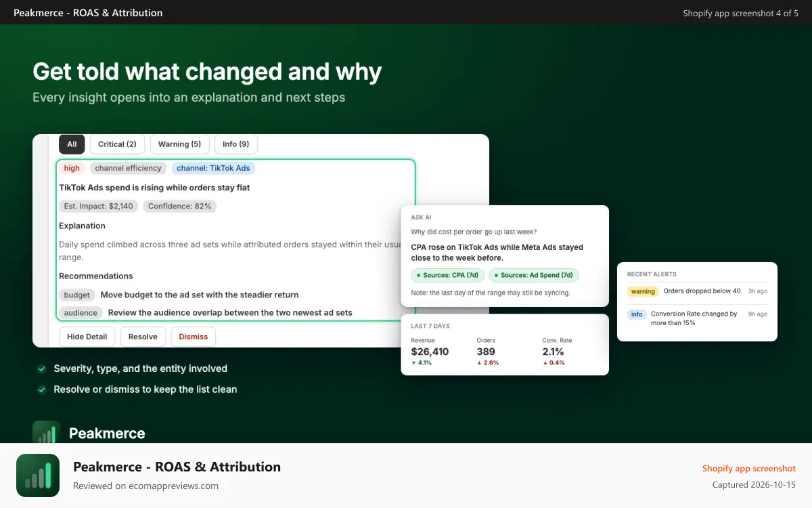Viewport: 812px width, 508px height.
Task: Click the info alert badge
Action: click(637, 314)
